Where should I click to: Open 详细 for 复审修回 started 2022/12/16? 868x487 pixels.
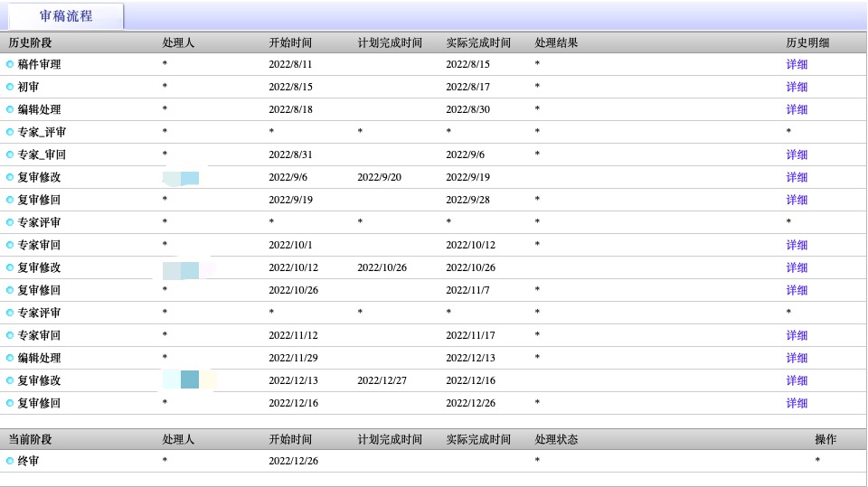pyautogui.click(x=797, y=403)
